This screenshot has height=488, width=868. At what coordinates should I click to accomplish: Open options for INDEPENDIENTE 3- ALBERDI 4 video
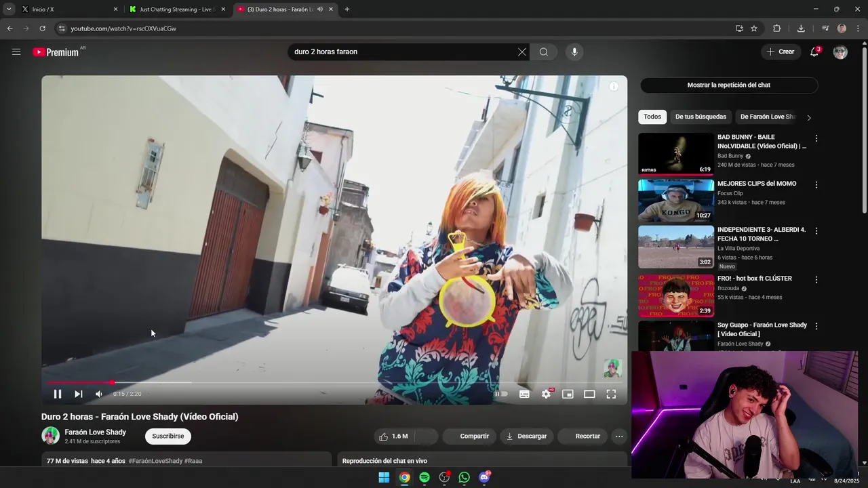point(816,231)
